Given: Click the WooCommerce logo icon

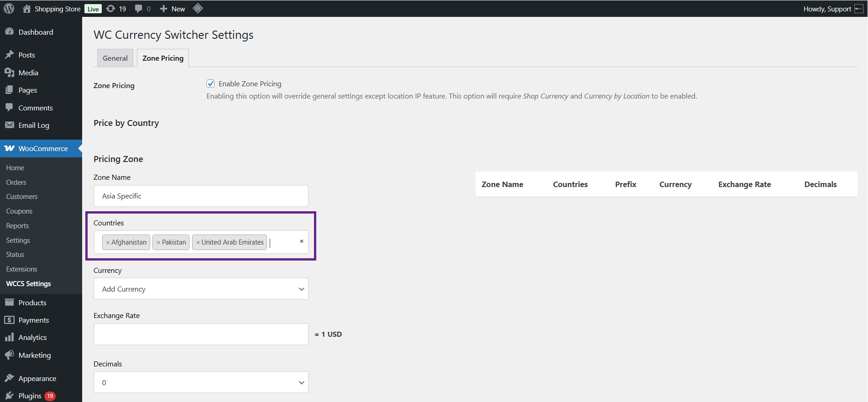Looking at the screenshot, I should pyautogui.click(x=9, y=148).
